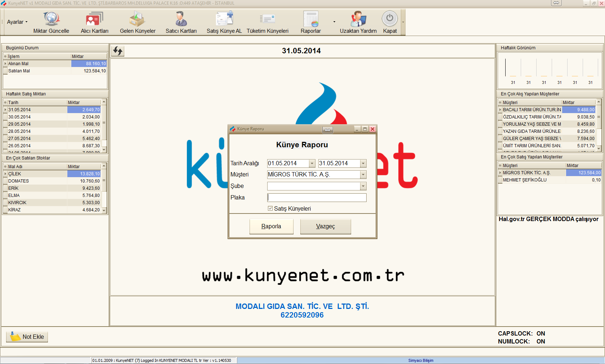Click the Künye Raporu dialog title icon

(x=233, y=129)
